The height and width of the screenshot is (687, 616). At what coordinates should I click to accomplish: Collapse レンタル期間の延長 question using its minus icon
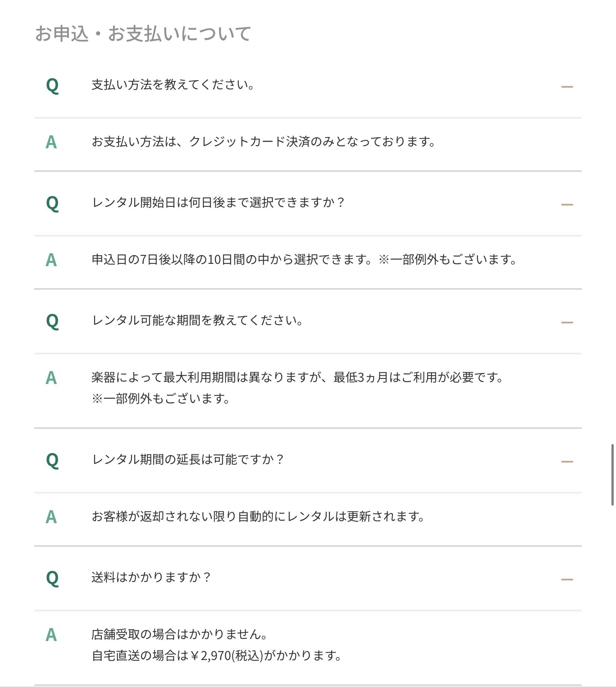(x=567, y=462)
